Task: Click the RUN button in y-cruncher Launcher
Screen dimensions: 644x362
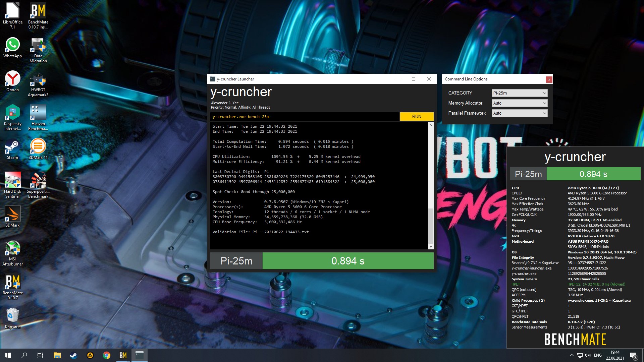Action: click(x=417, y=116)
